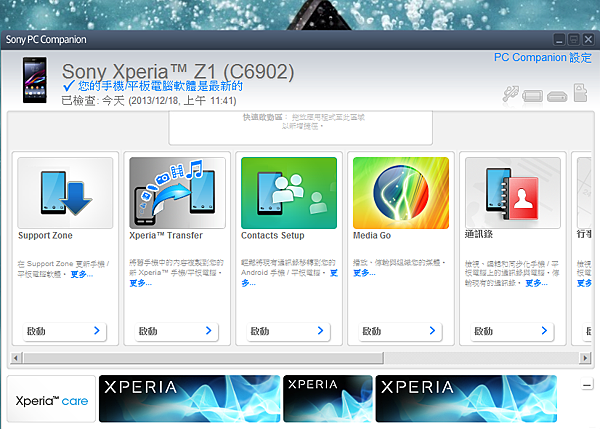Click 更多 link under Media Go
Image resolution: width=600 pixels, height=429 pixels.
pos(364,273)
